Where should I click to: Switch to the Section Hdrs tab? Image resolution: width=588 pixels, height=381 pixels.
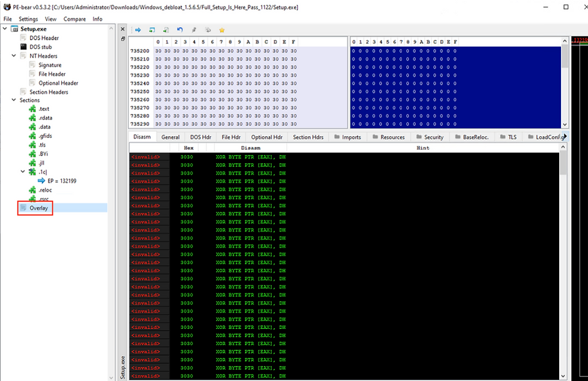[x=308, y=137]
